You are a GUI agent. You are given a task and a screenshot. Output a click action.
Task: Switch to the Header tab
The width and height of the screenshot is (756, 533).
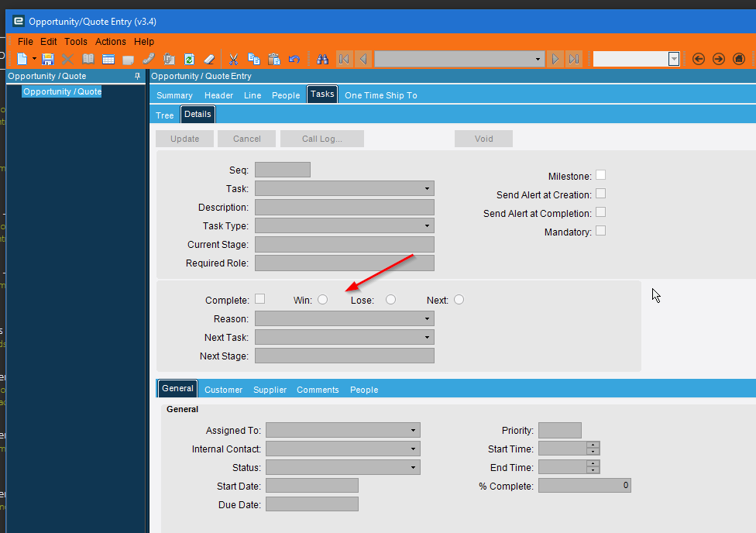click(x=218, y=95)
